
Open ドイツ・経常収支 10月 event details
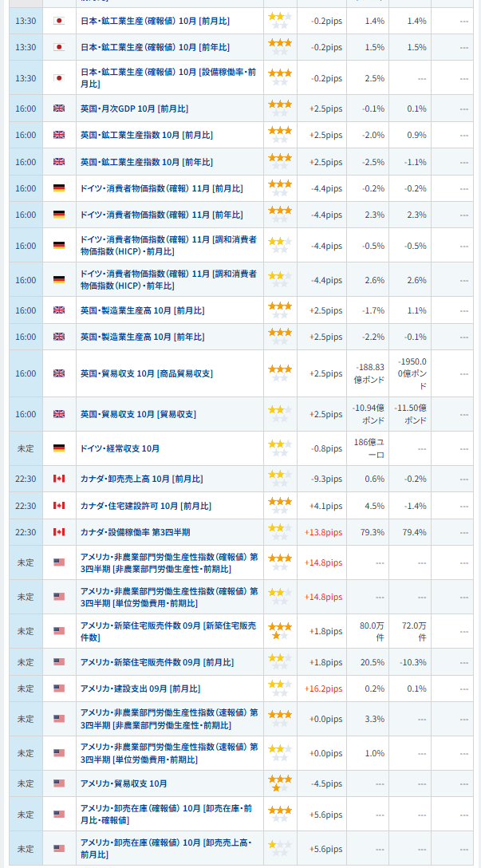(x=120, y=448)
